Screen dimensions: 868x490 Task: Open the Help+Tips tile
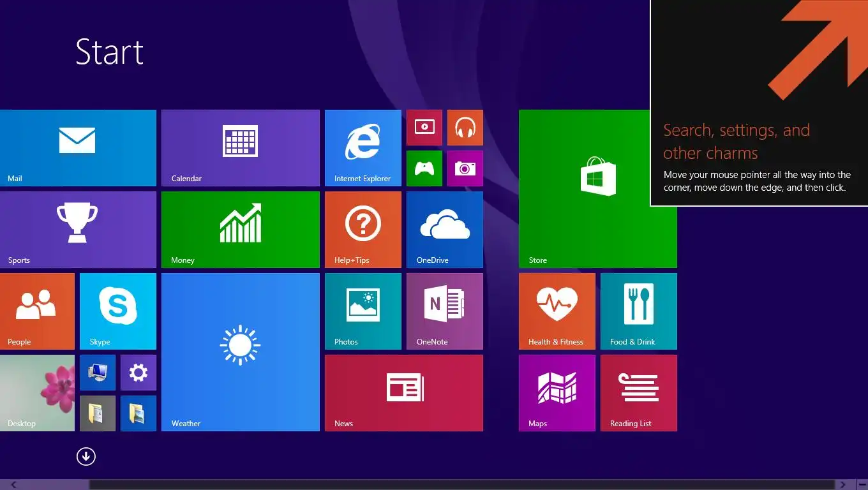coord(363,230)
